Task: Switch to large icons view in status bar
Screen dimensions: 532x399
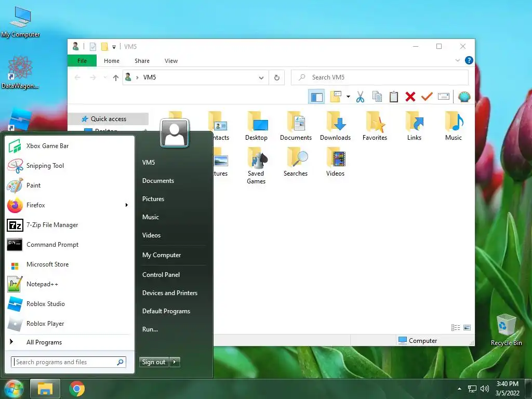Action: (x=467, y=327)
